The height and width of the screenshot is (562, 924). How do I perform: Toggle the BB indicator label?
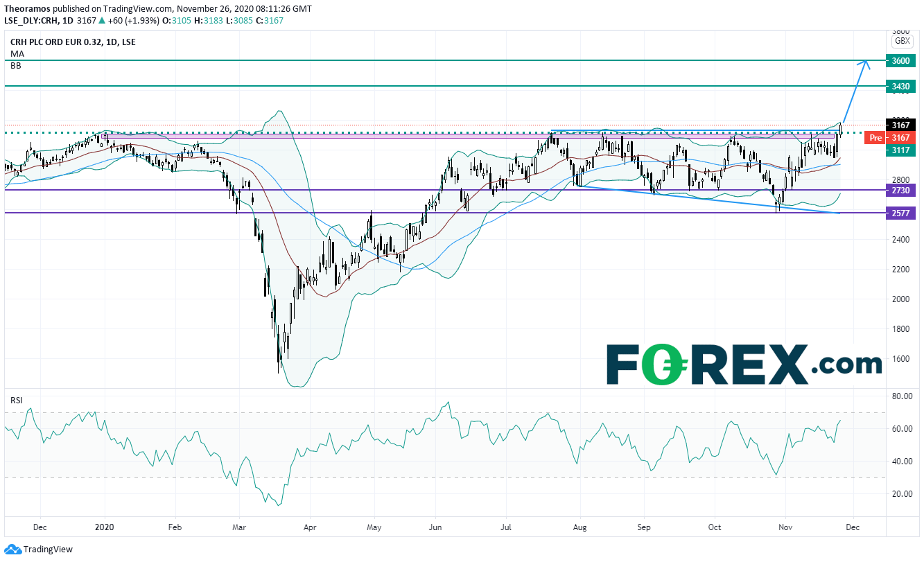[x=15, y=64]
